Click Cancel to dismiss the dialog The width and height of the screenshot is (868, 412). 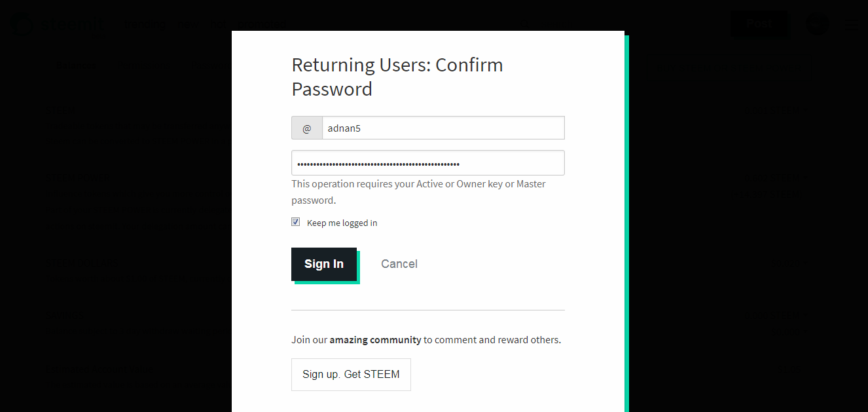coord(399,264)
